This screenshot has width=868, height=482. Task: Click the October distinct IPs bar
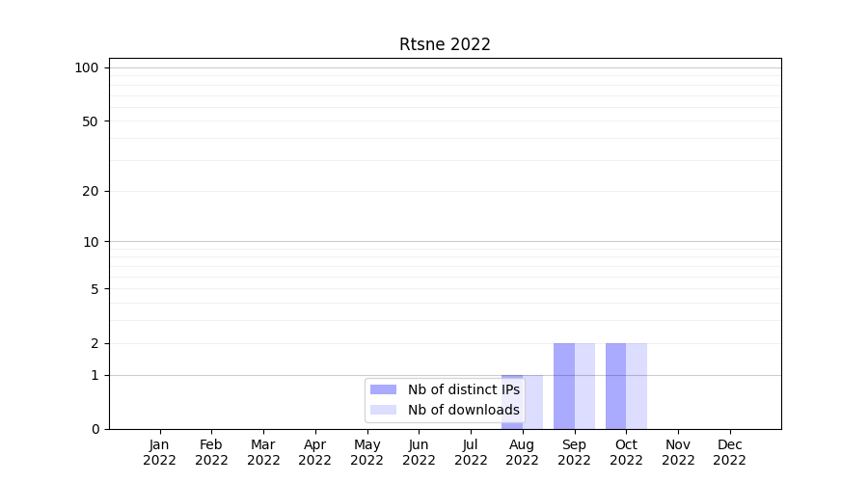[x=615, y=386]
